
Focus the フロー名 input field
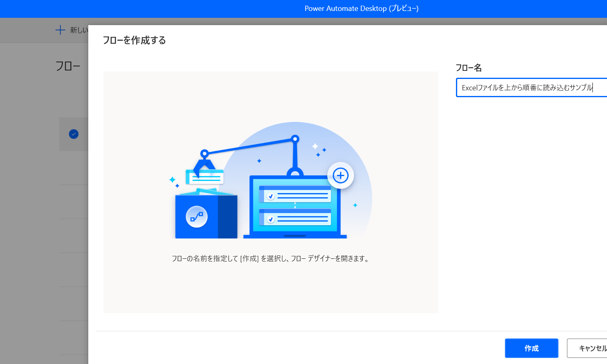click(x=532, y=87)
